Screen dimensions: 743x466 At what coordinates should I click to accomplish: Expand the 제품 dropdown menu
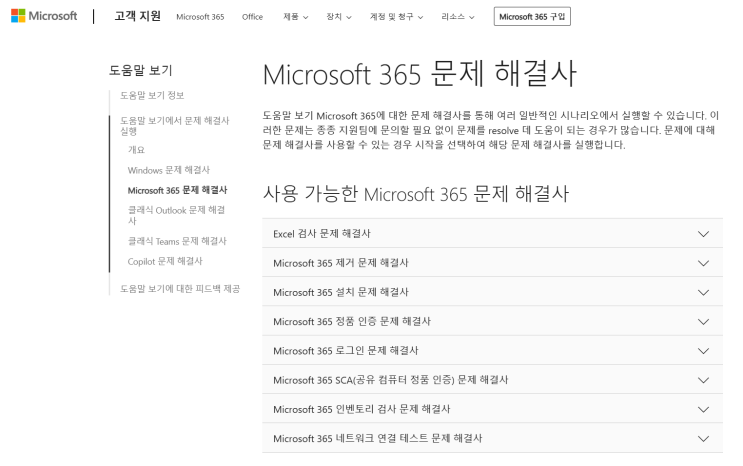295,17
